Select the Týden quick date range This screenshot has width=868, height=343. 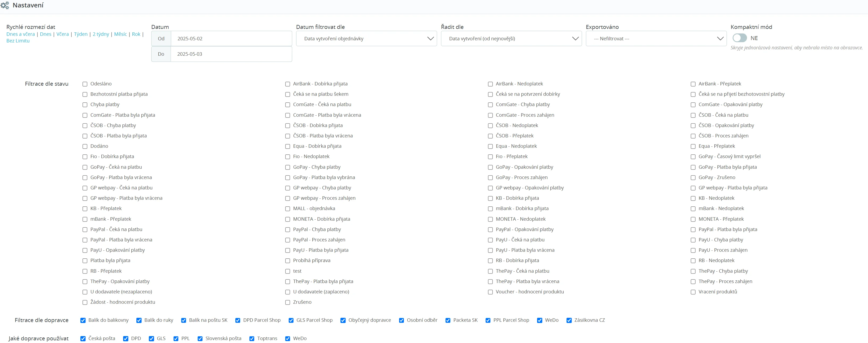(x=80, y=34)
